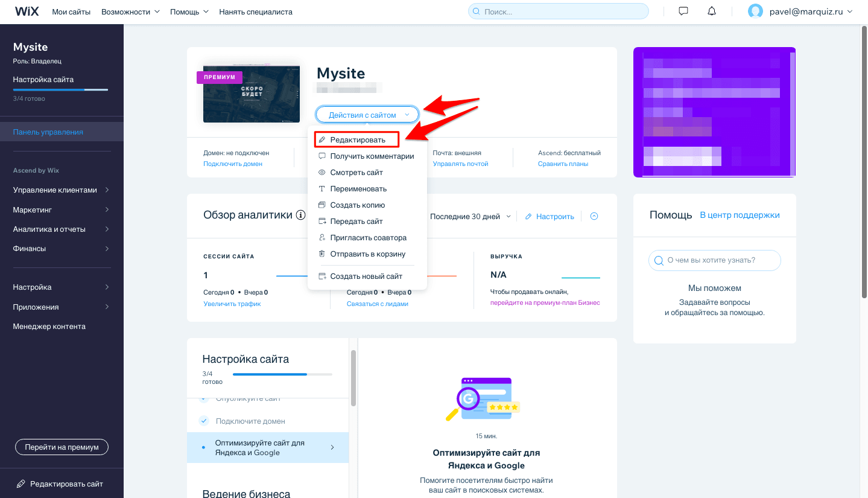The image size is (868, 498).
Task: Click the new-site icon beside Создать новый сайт
Action: point(322,276)
